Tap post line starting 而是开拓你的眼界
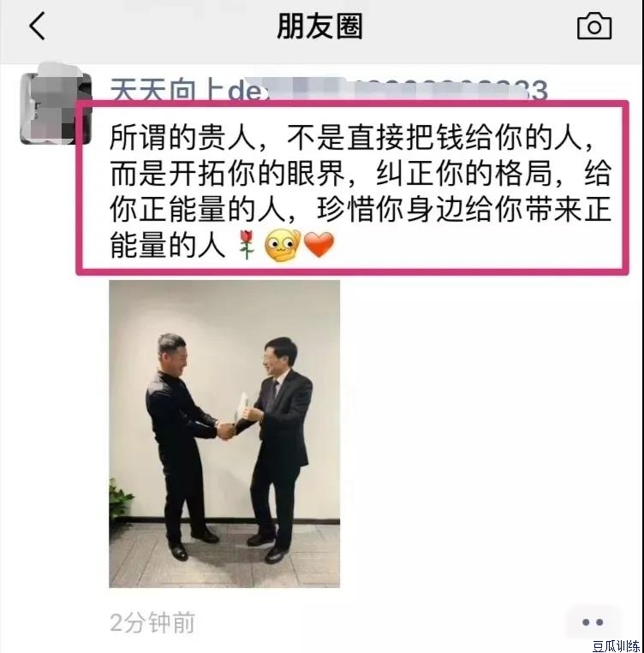This screenshot has height=653, width=644. point(361,173)
